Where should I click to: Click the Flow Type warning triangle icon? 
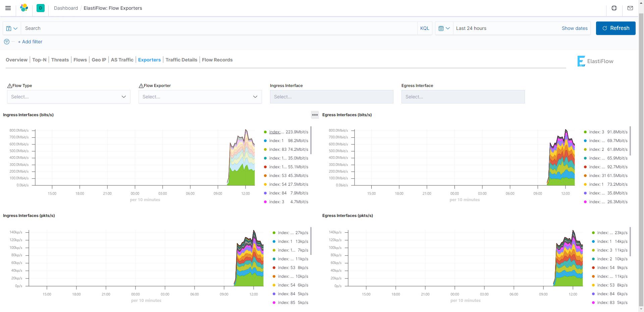(x=10, y=86)
